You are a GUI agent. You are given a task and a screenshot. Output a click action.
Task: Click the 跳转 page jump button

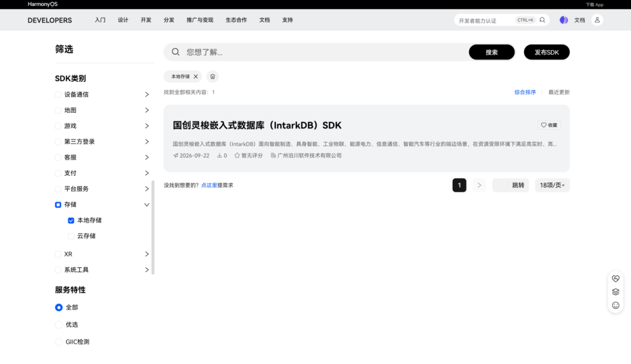[x=518, y=185]
